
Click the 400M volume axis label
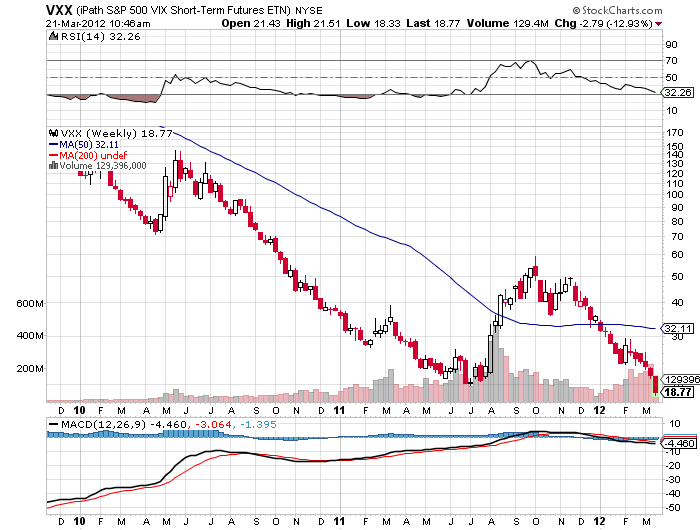[30, 336]
